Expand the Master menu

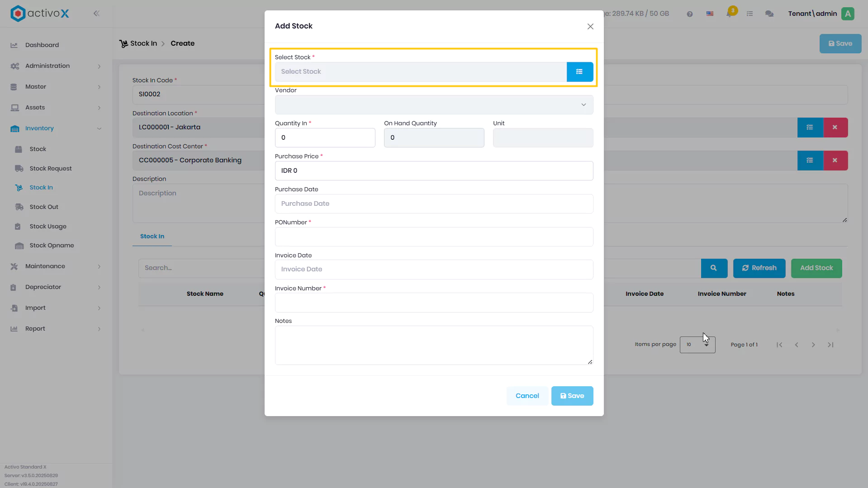click(x=56, y=87)
